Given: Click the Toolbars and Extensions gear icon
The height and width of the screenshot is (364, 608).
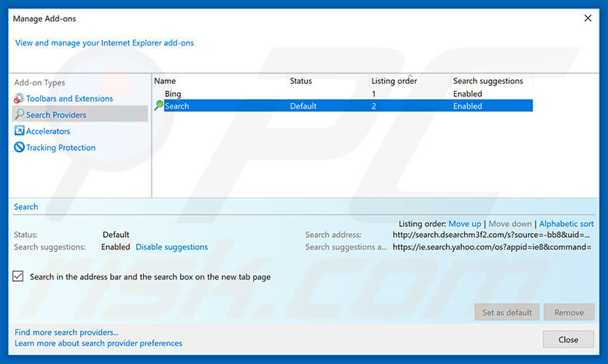Looking at the screenshot, I should click(x=18, y=99).
